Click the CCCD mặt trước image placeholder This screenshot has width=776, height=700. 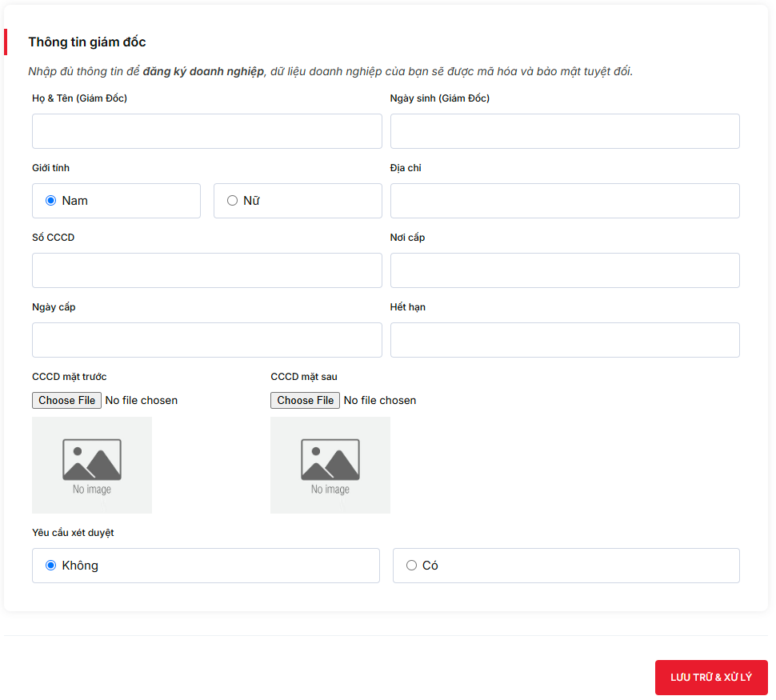tap(92, 465)
